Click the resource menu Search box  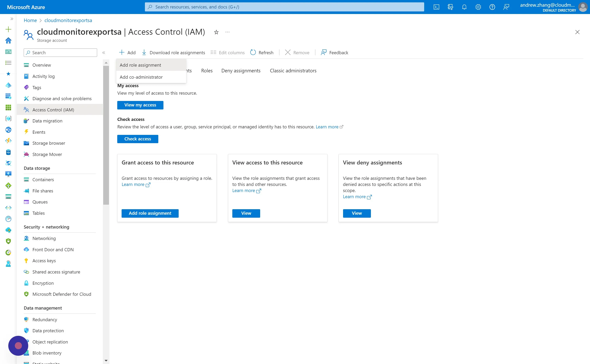coord(60,53)
